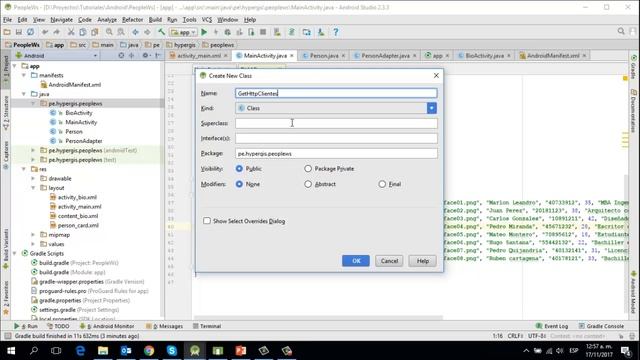The width and height of the screenshot is (640, 360).
Task: Click the Debug app bug icon
Action: pyautogui.click(x=228, y=32)
